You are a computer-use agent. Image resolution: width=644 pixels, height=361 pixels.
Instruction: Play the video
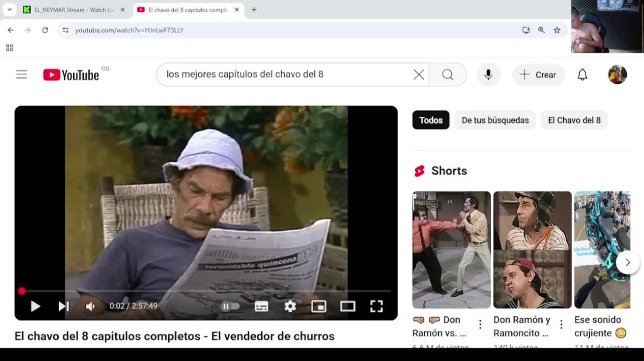tap(35, 306)
